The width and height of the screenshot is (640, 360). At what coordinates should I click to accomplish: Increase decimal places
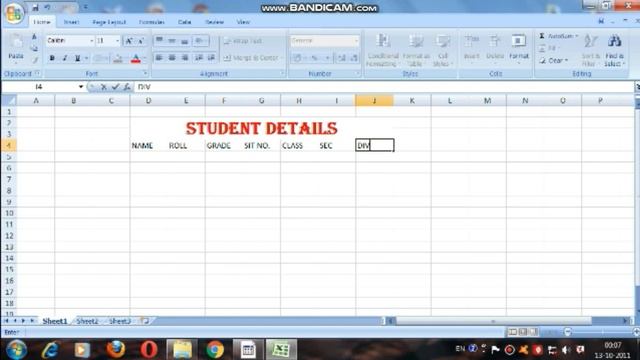(x=342, y=58)
